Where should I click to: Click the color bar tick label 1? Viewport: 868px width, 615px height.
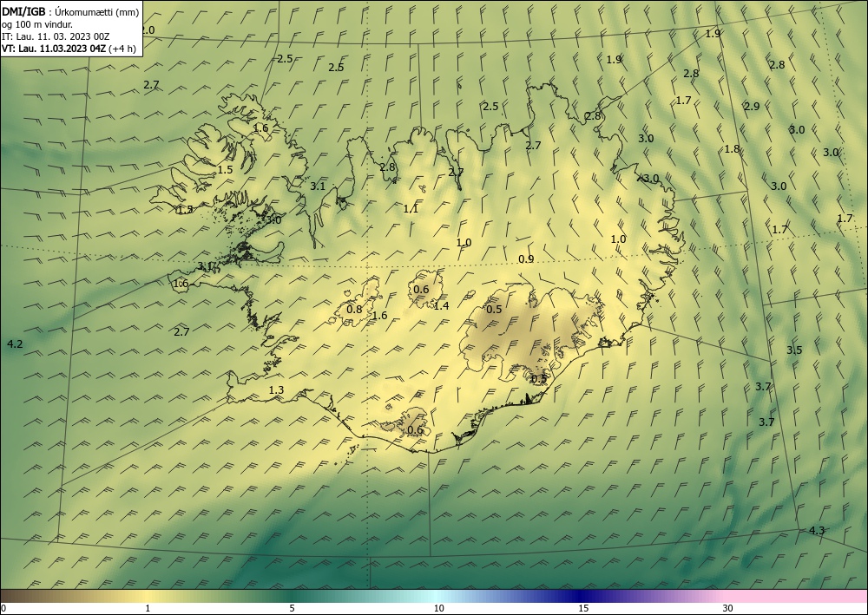(148, 608)
